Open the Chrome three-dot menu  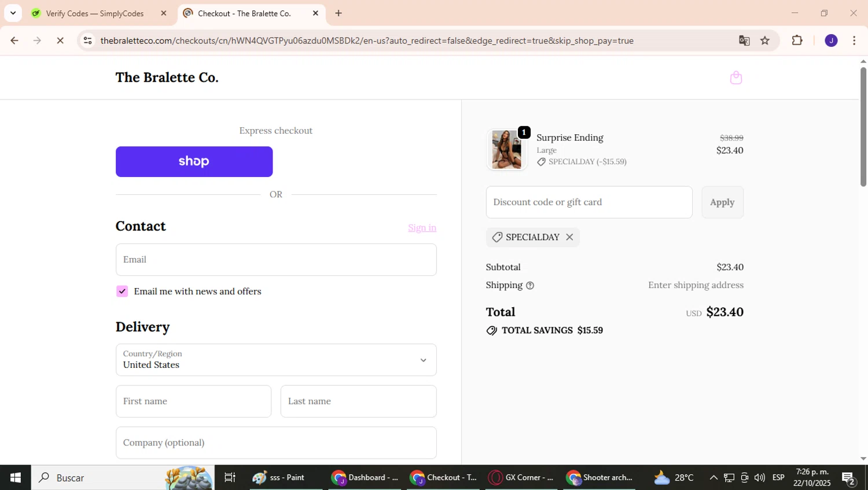854,40
